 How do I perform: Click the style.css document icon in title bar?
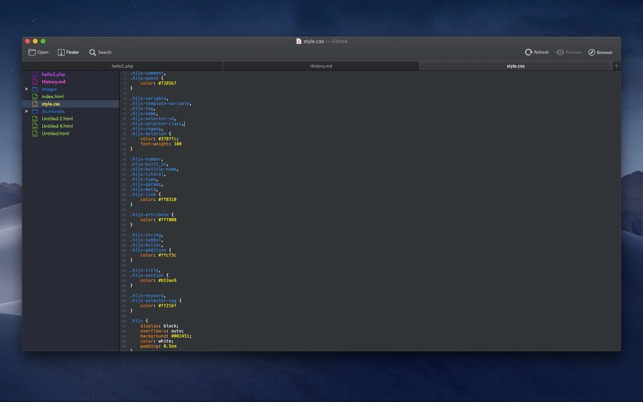tap(299, 41)
